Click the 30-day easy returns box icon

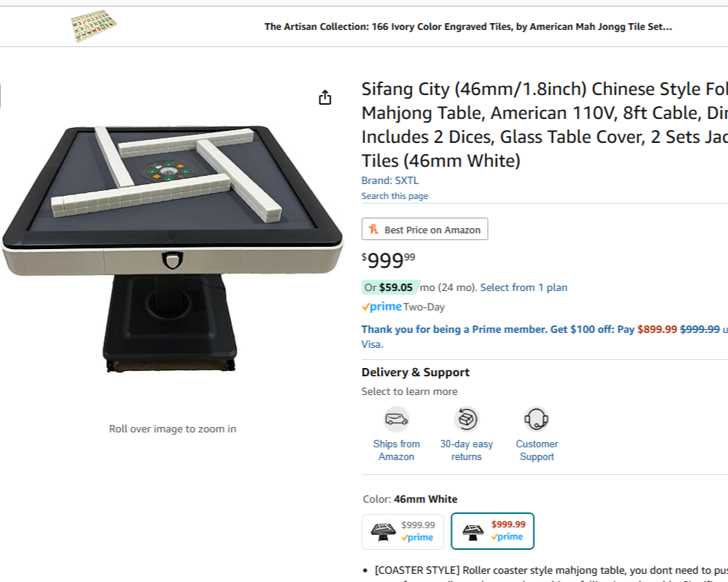pyautogui.click(x=466, y=419)
